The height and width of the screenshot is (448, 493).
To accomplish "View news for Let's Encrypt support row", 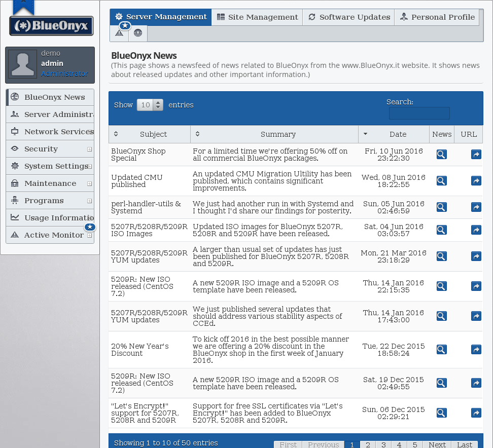I will (441, 413).
